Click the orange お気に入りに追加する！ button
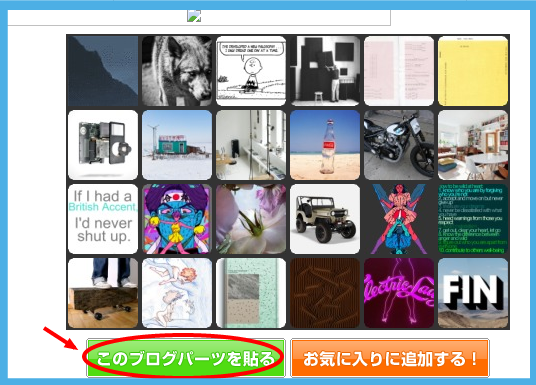This screenshot has height=385, width=536. pyautogui.click(x=390, y=358)
